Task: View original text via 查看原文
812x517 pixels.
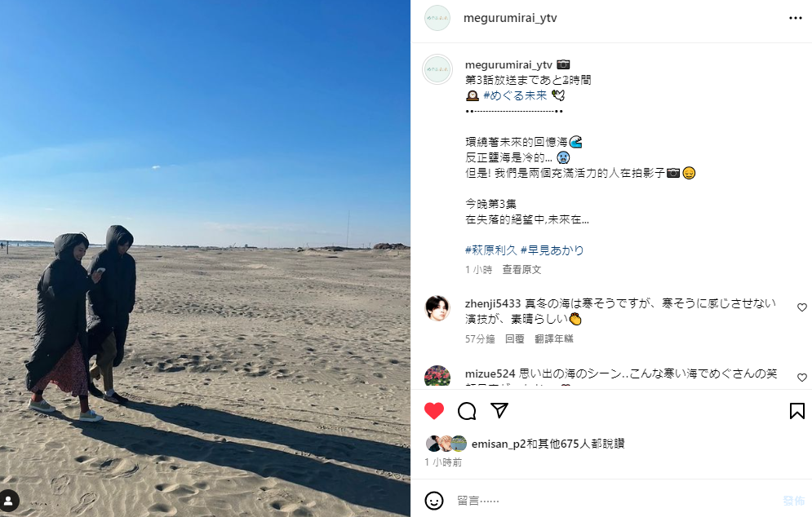Action: (521, 270)
